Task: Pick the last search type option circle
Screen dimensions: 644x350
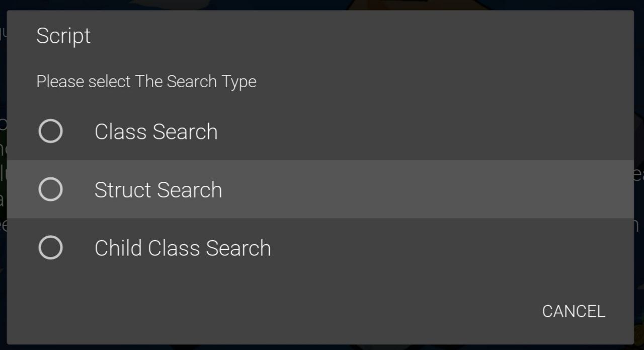Action: click(x=50, y=248)
